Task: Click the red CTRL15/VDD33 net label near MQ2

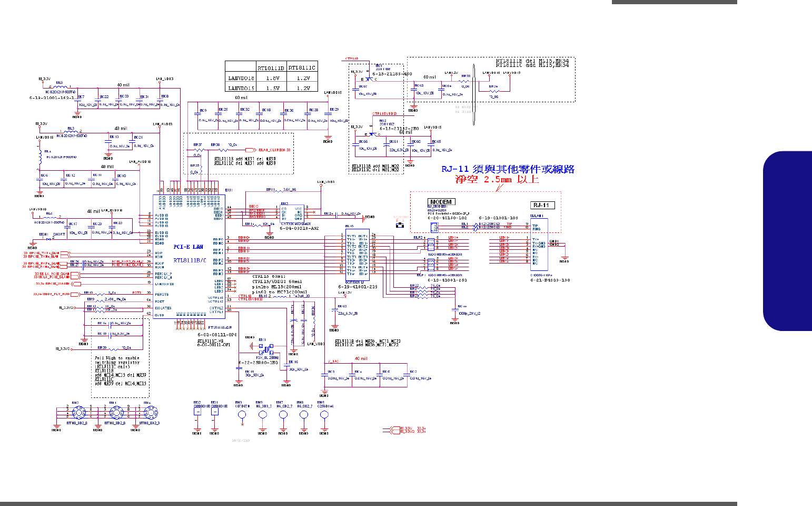Action: point(384,114)
